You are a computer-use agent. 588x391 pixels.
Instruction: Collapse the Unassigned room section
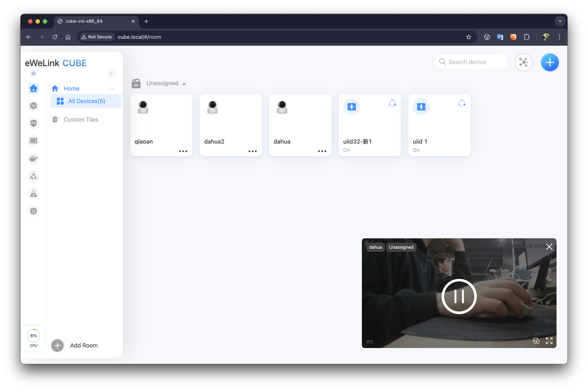coord(184,84)
